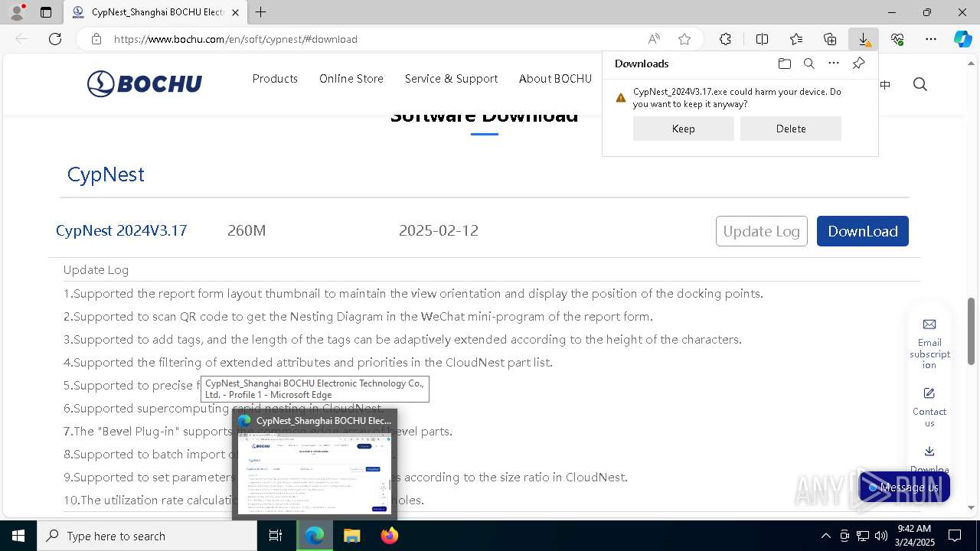Viewport: 980px width, 551px height.
Task: Click CypNest 2024V3.17 version text
Action: [121, 230]
